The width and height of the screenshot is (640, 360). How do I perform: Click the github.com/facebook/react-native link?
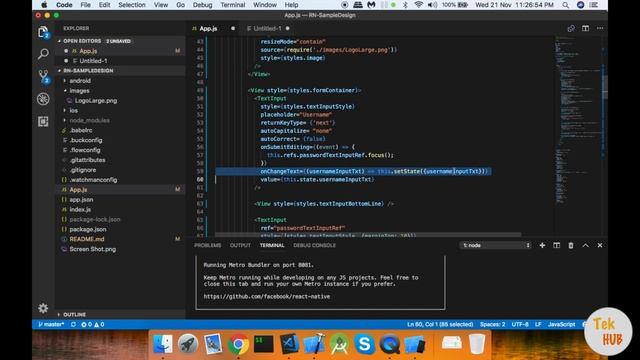click(267, 296)
